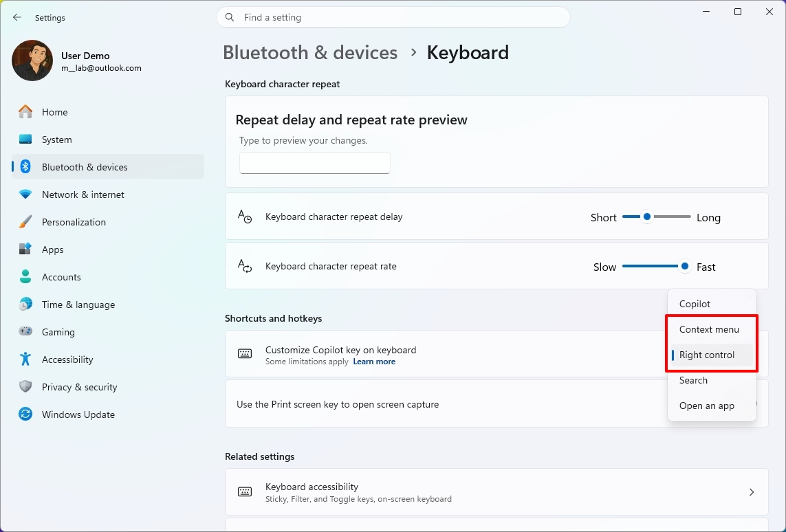Choose Search in the dropdown list
786x532 pixels.
pyautogui.click(x=712, y=380)
